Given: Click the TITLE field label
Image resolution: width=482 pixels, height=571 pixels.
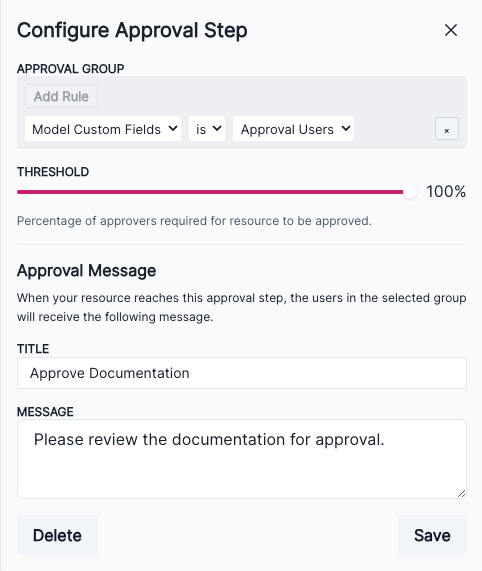Looking at the screenshot, I should click(33, 349).
